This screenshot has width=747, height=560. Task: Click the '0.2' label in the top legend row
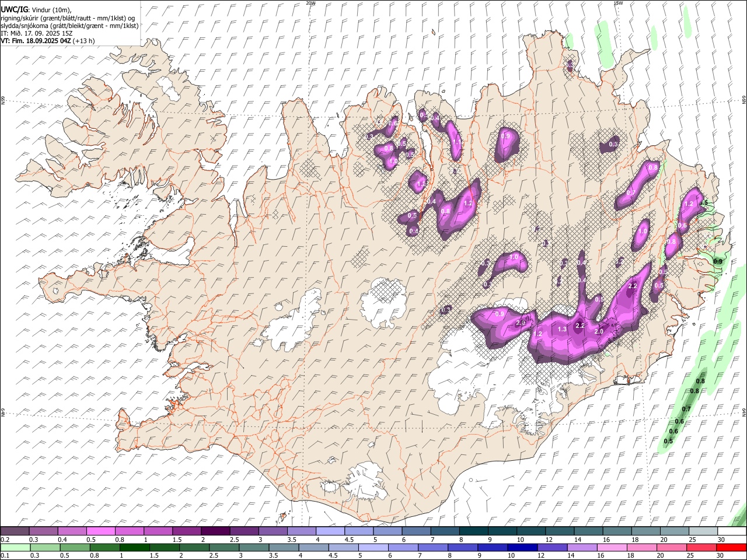[5, 540]
